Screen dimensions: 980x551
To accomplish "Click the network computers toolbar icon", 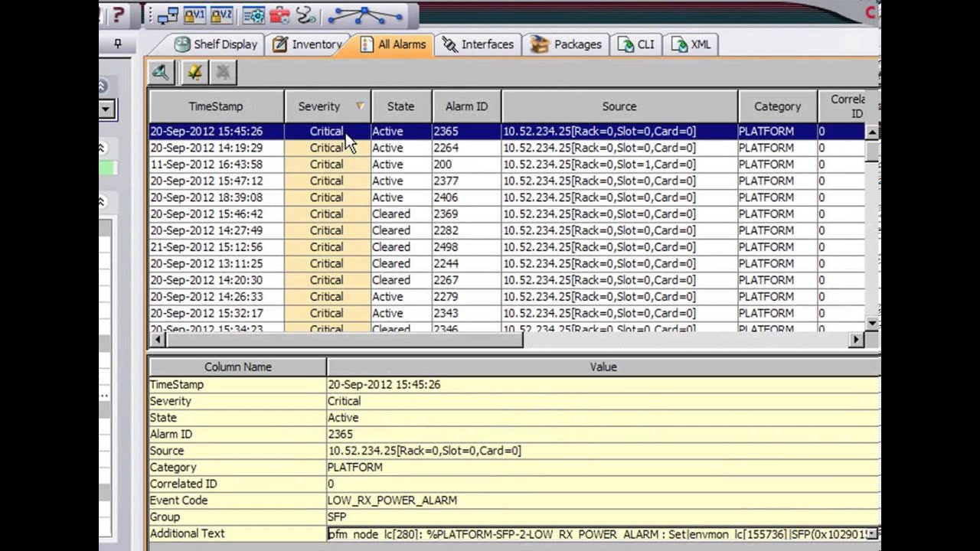I will (x=168, y=15).
